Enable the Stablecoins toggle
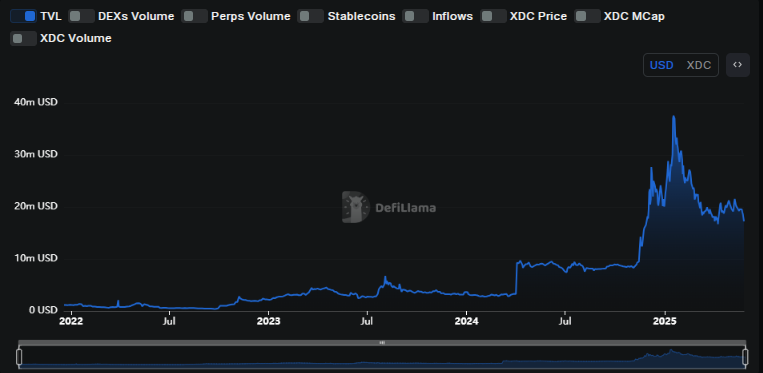Viewport: 763px width, 373px height. (x=310, y=16)
